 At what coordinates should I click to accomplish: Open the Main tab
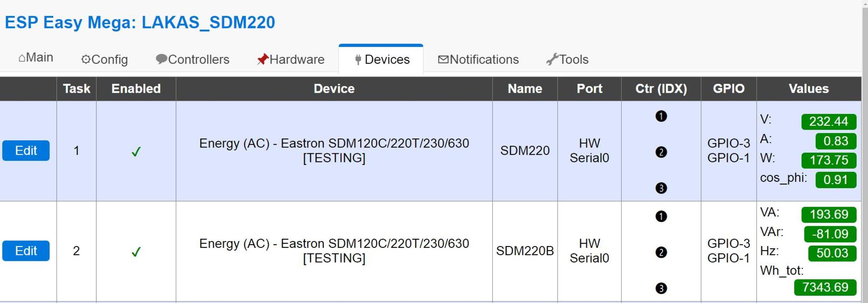tap(36, 58)
